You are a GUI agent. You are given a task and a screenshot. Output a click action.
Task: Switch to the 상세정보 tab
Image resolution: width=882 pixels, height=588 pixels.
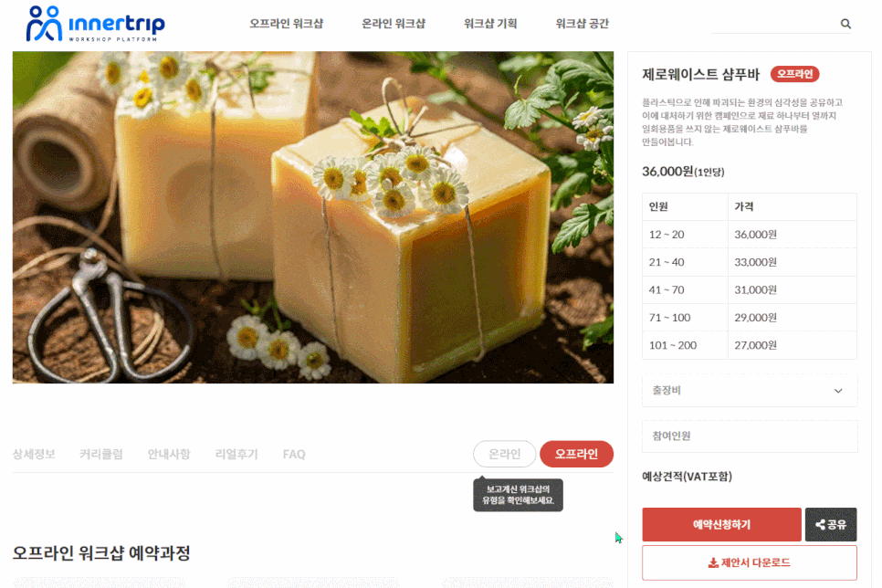tap(34, 454)
